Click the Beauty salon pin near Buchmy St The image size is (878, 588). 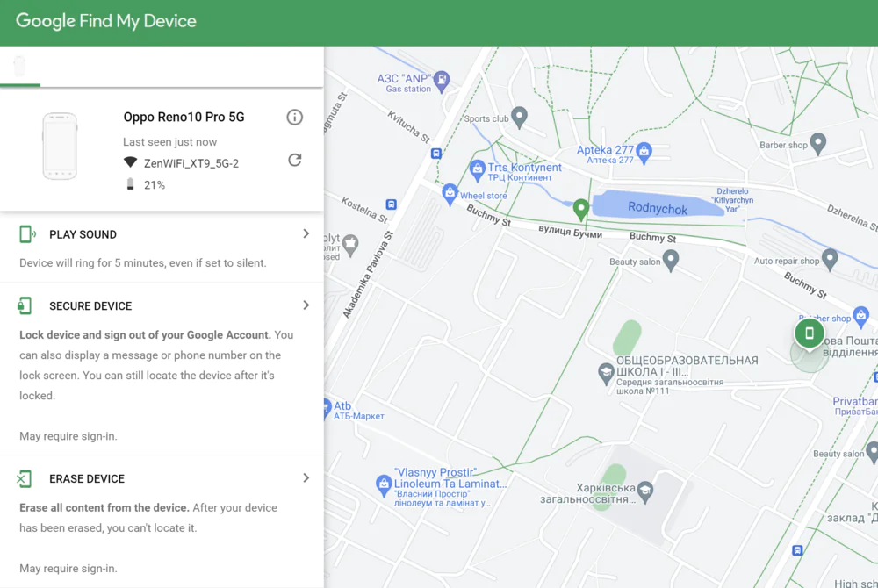670,260
